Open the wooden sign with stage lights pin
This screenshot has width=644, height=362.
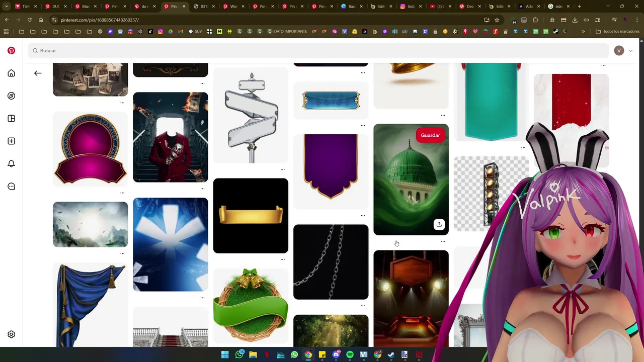click(x=411, y=299)
